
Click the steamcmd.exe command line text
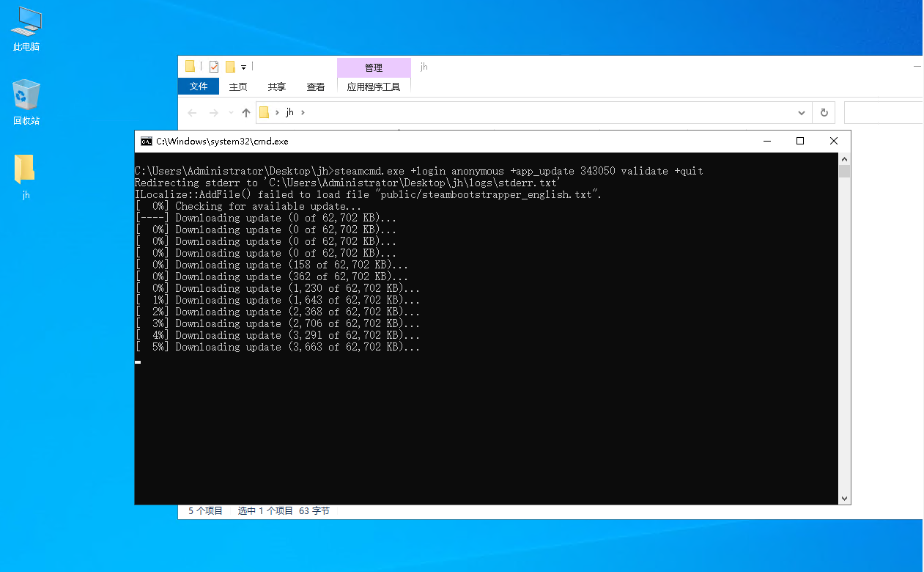click(x=518, y=171)
